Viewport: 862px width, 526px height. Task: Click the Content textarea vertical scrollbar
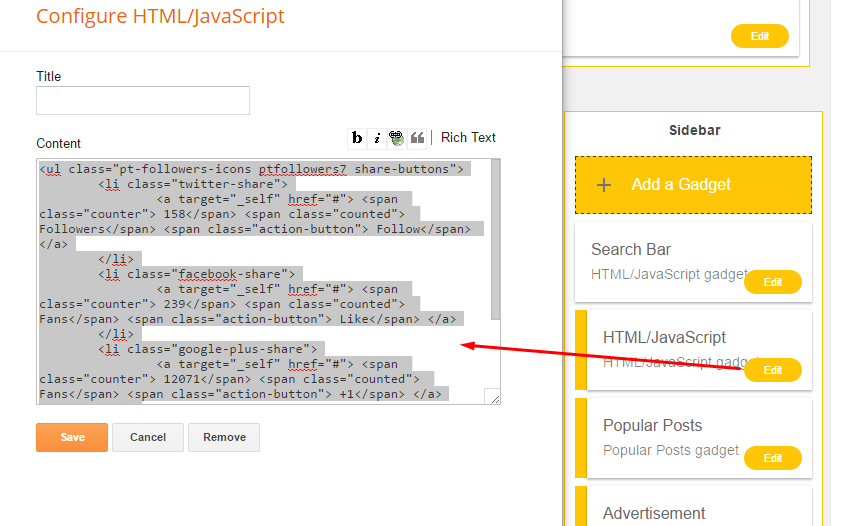495,239
